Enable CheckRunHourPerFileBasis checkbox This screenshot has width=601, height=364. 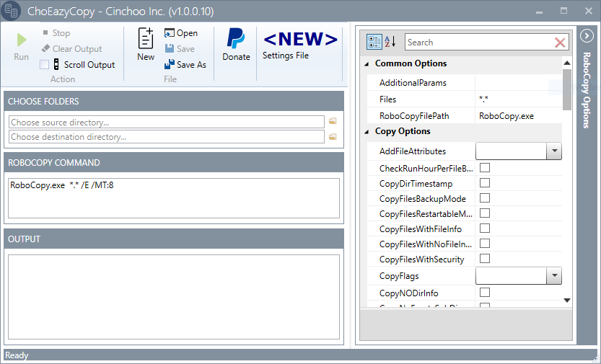tap(485, 168)
